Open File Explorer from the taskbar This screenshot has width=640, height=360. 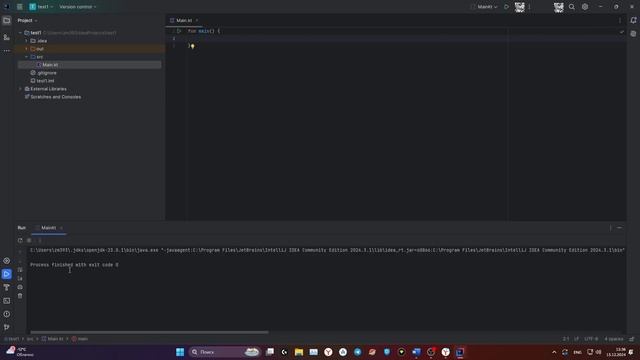click(x=299, y=352)
